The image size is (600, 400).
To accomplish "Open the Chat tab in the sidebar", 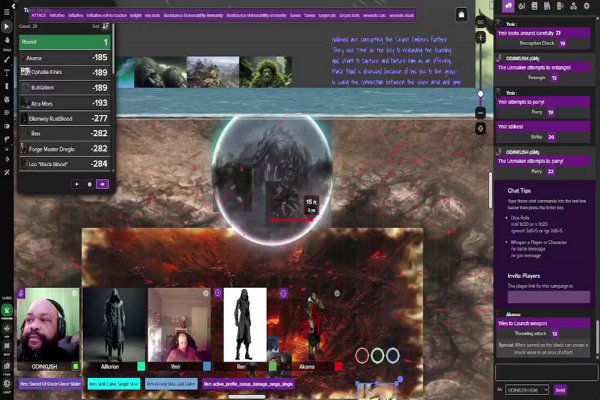I will (508, 6).
